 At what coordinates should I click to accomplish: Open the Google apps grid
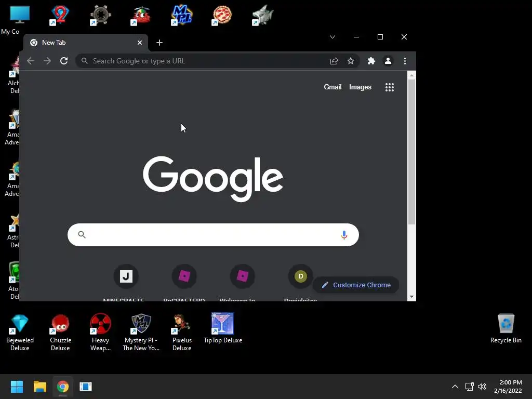coord(390,87)
